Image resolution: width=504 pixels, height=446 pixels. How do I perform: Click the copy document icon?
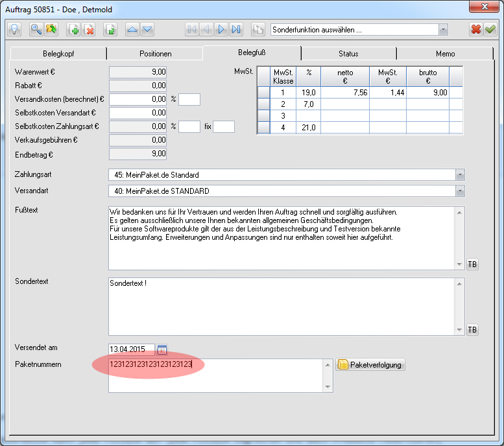click(258, 30)
